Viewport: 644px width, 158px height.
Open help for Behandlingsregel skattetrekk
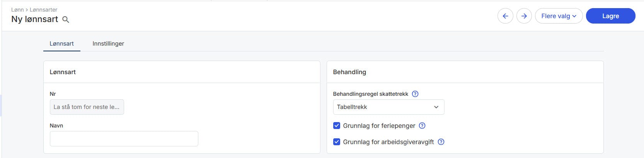(x=415, y=94)
